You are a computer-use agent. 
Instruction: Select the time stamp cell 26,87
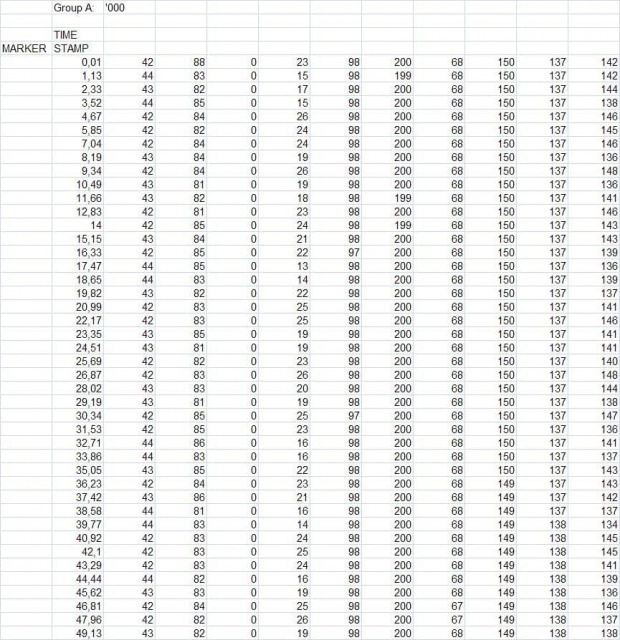click(78, 375)
